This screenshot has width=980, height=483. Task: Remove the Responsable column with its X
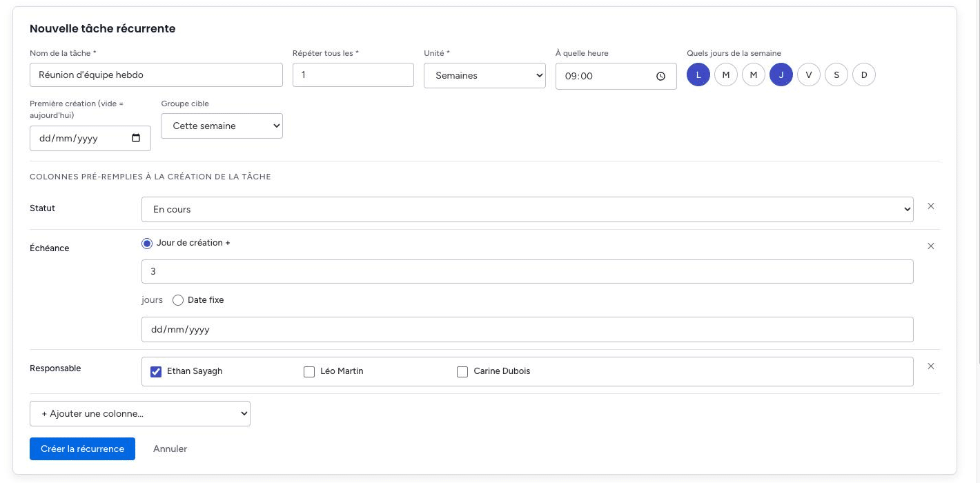point(930,366)
